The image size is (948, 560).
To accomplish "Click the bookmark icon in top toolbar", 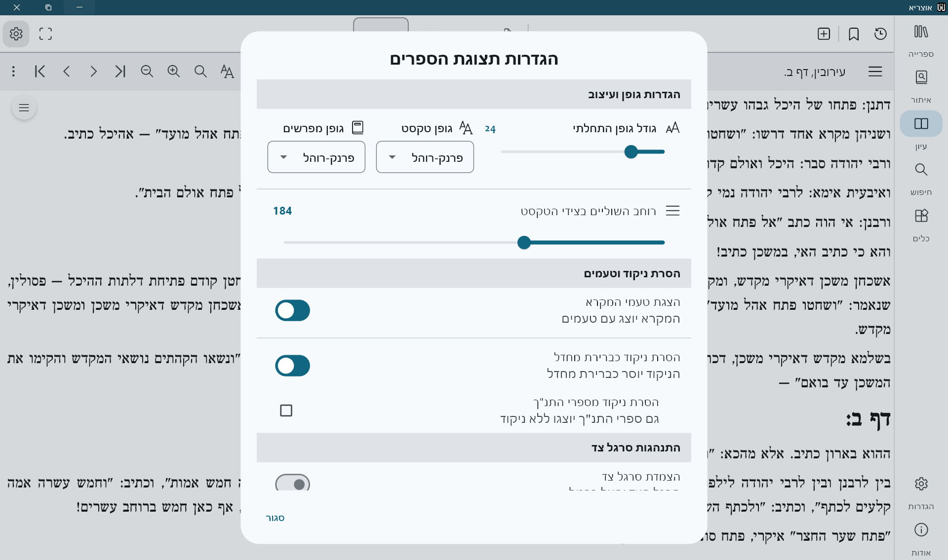I will 854,34.
